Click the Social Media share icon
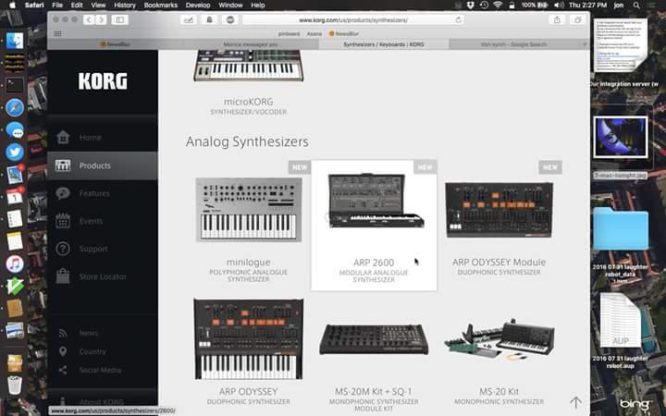The height and width of the screenshot is (416, 666). pos(63,370)
